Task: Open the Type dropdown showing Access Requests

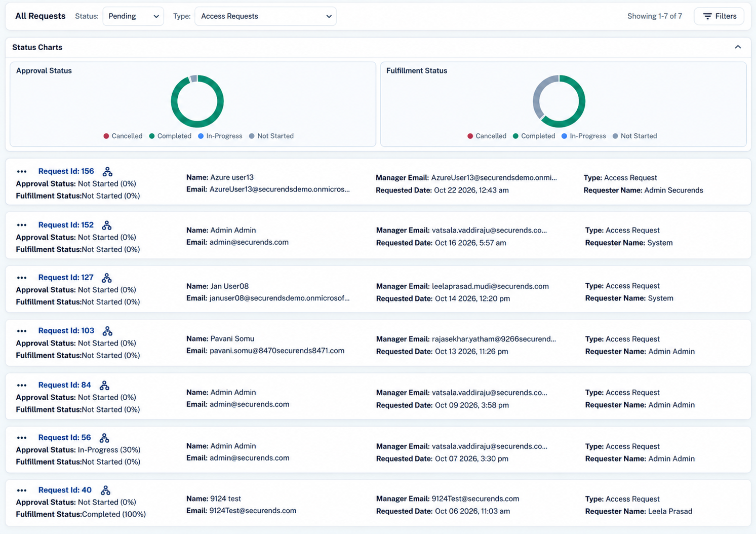Action: (x=265, y=16)
